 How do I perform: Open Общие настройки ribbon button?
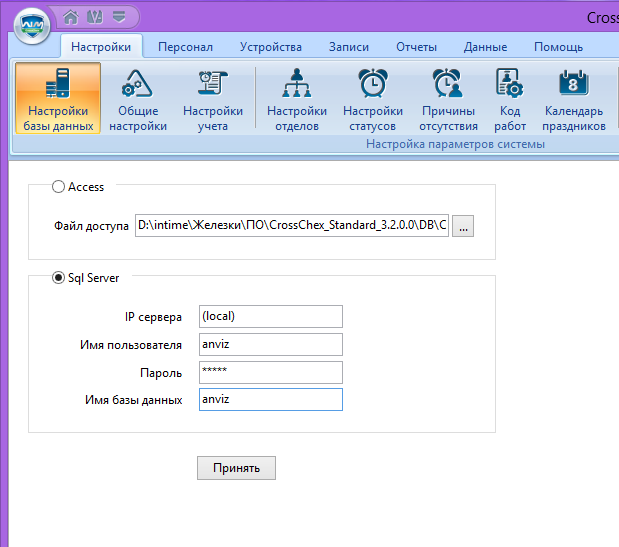pos(138,98)
